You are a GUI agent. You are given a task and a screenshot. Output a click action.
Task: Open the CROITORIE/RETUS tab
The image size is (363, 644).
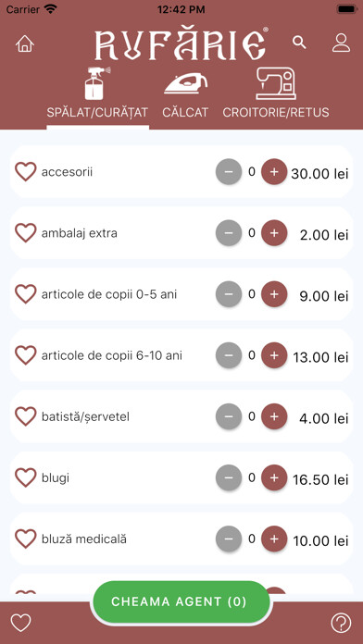276,113
